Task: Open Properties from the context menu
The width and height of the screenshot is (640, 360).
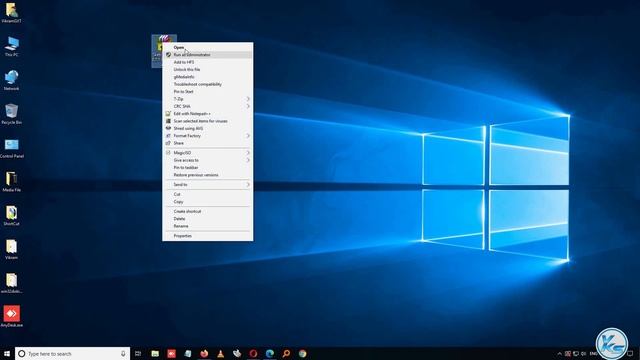Action: point(208,236)
